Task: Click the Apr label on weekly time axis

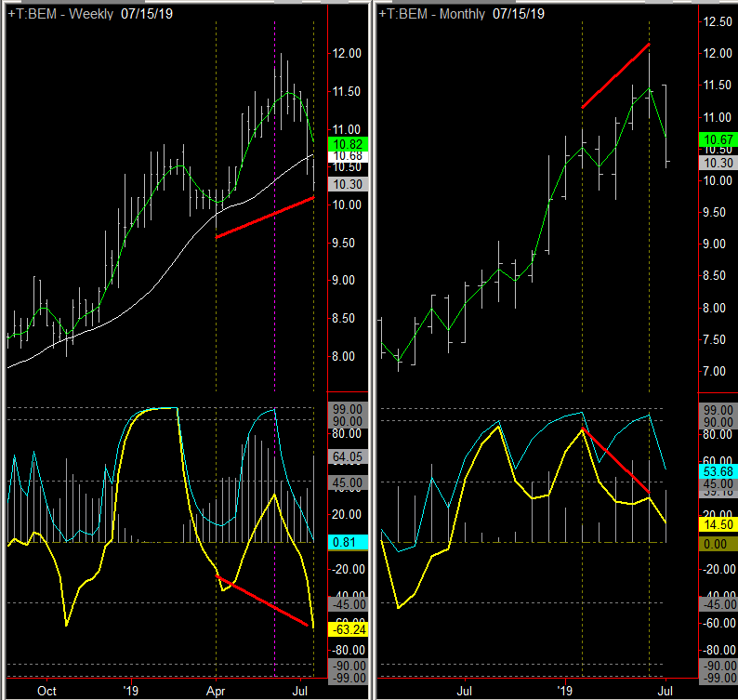Action: click(216, 691)
